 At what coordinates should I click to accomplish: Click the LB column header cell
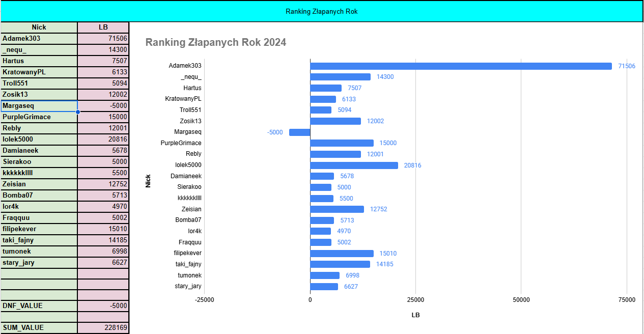click(103, 27)
